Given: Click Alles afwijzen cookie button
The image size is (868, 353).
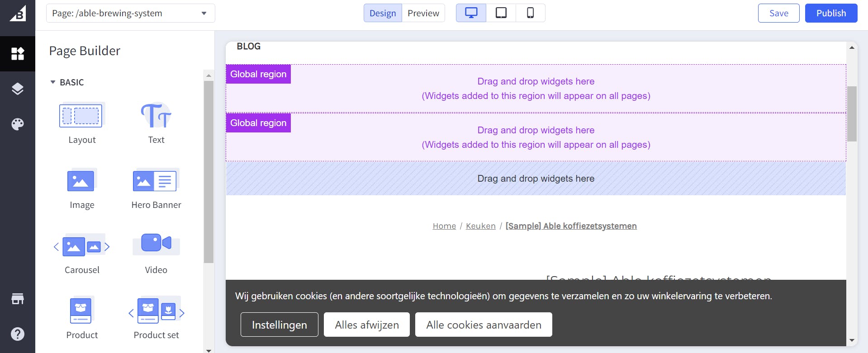Looking at the screenshot, I should (367, 325).
